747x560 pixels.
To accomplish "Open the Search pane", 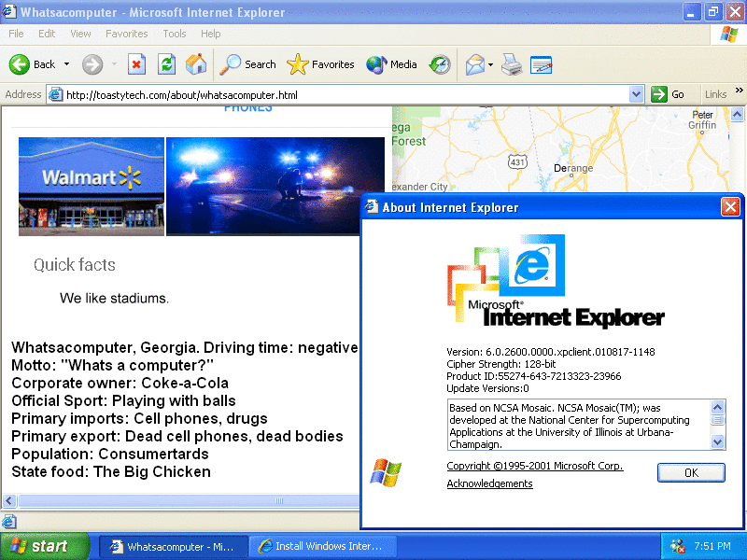I will click(x=247, y=64).
